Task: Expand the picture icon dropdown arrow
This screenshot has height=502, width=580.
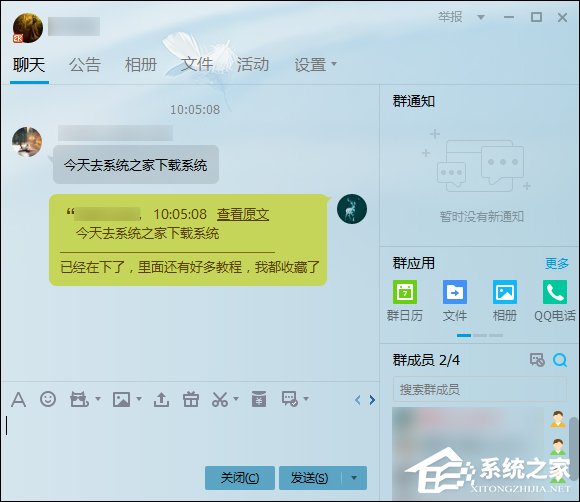Action: point(139,399)
